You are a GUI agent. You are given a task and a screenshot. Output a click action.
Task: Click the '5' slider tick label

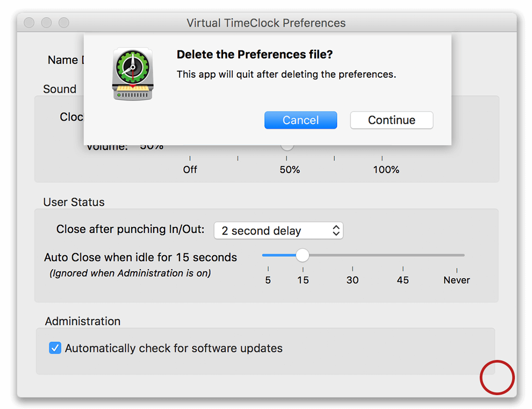(268, 280)
